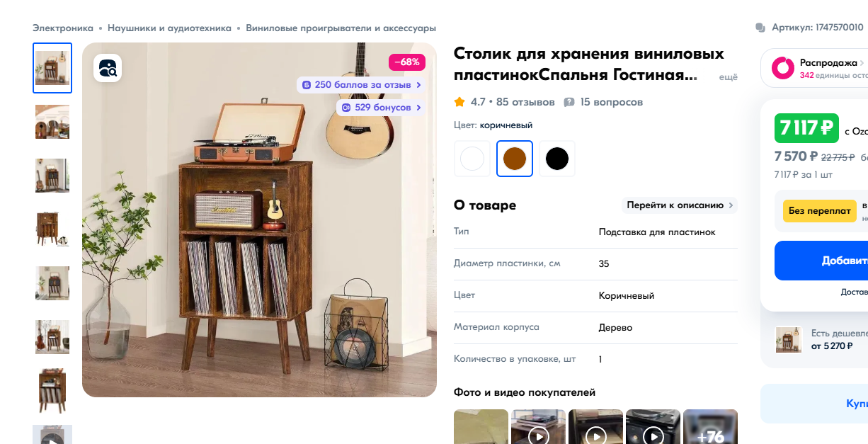The height and width of the screenshot is (444, 868).
Task: Click the 250 баллов за отзыв badge
Action: point(361,85)
